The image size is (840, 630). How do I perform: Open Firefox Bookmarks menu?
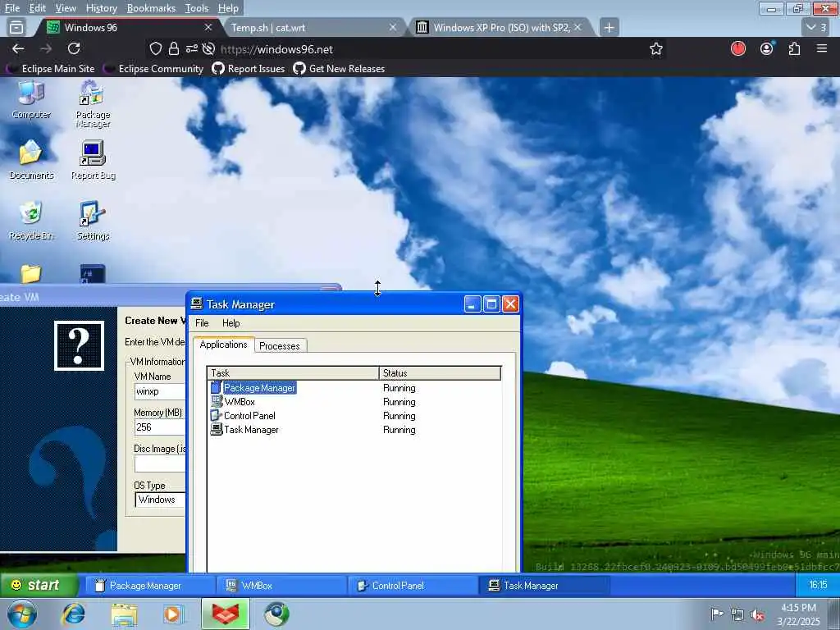151,8
